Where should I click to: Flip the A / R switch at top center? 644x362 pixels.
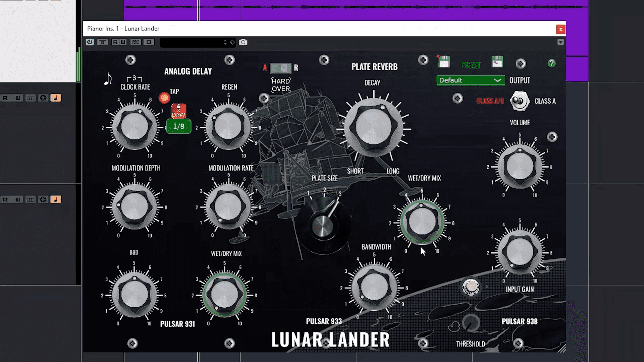[x=281, y=68]
